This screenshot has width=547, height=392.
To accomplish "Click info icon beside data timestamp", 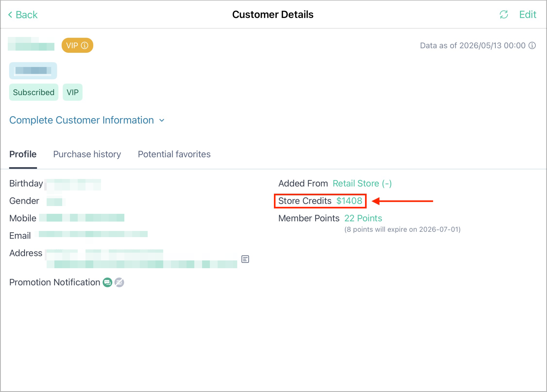I will [x=532, y=45].
